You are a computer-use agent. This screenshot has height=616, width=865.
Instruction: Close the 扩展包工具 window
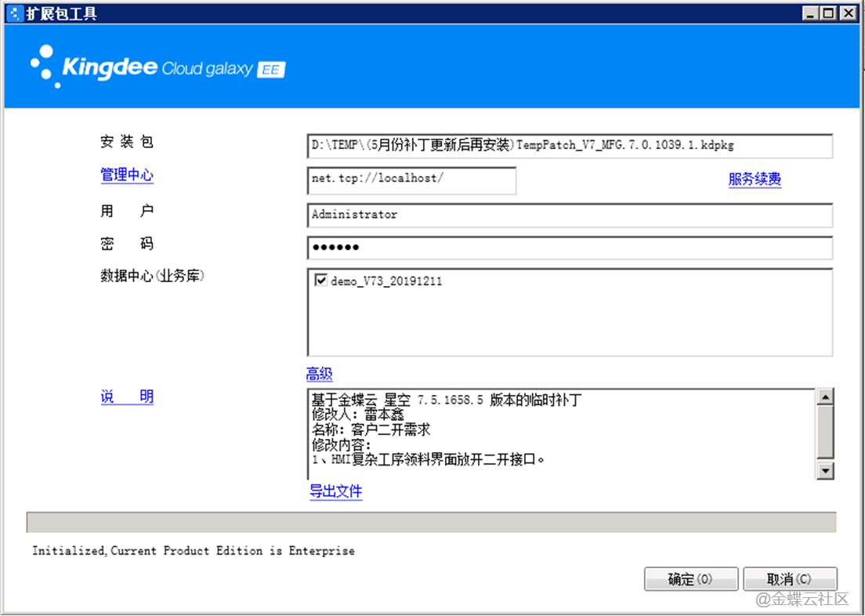pyautogui.click(x=847, y=13)
